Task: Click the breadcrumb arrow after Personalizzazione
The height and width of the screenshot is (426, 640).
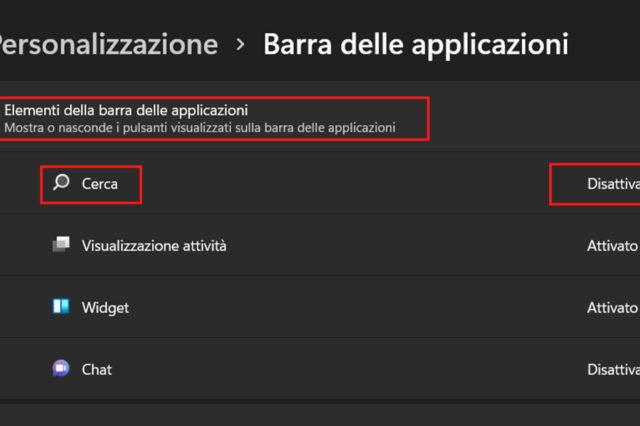Action: click(x=240, y=45)
